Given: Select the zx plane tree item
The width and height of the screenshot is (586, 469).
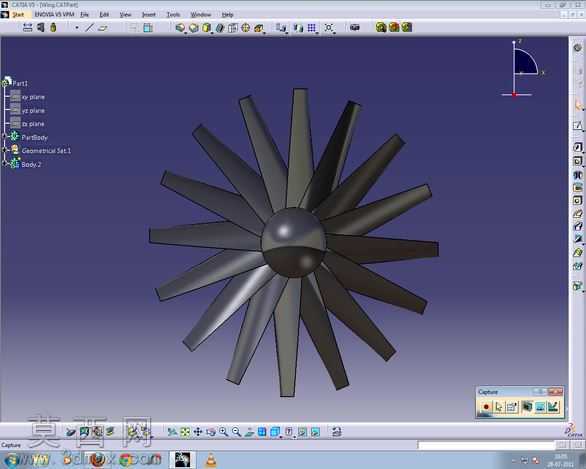Looking at the screenshot, I should point(33,124).
